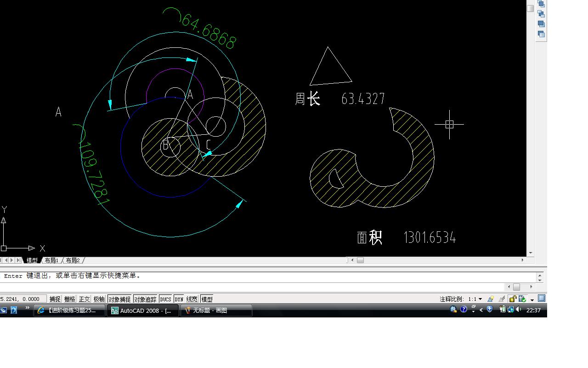Click the volume speaker tray icon

519,309
